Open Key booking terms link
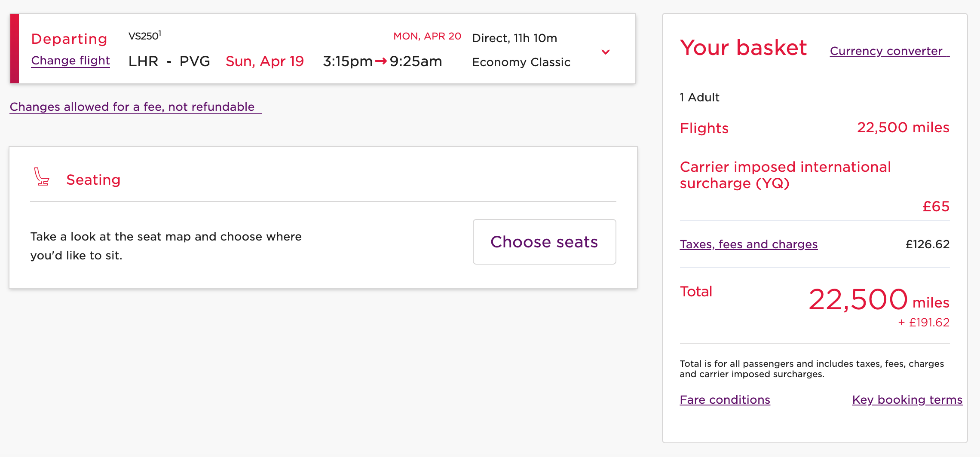The width and height of the screenshot is (980, 457). [x=907, y=400]
